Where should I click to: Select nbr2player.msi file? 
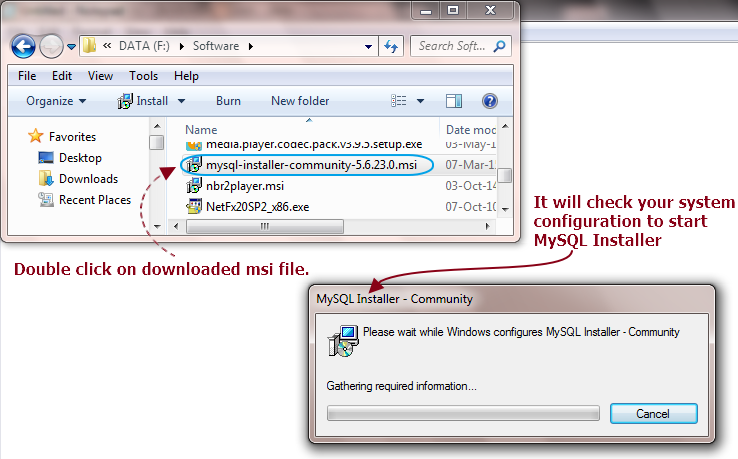coord(245,186)
